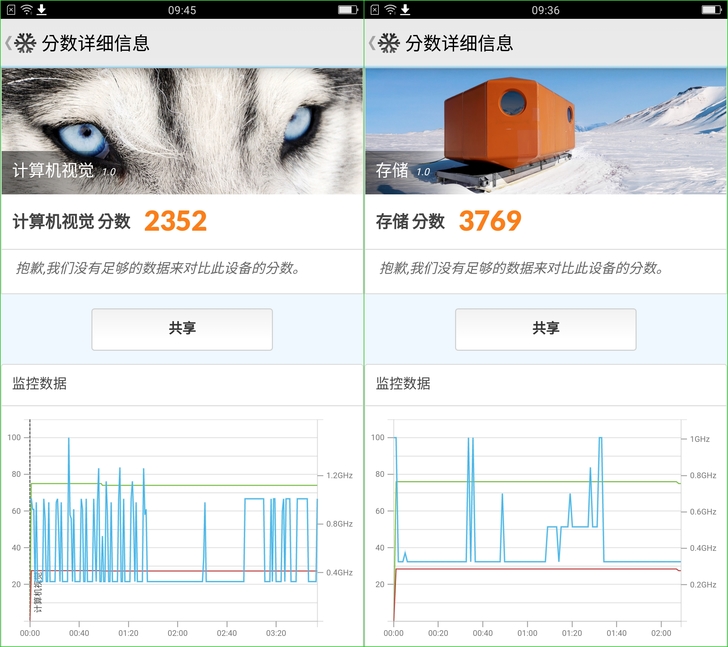This screenshot has width=728, height=647.
Task: Tap back chevron on left screen header
Action: 8,43
